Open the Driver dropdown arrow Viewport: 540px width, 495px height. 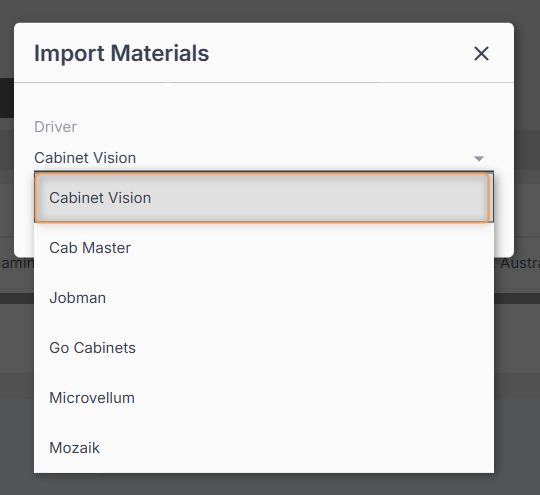(x=479, y=158)
